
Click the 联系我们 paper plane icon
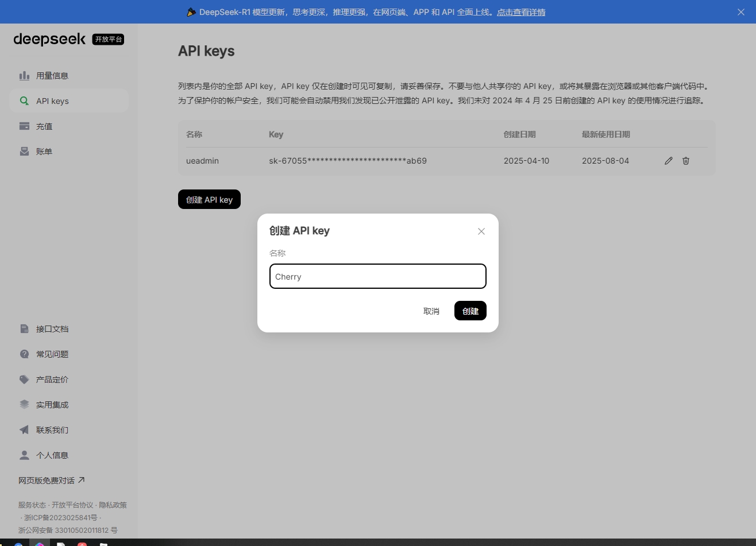click(24, 430)
